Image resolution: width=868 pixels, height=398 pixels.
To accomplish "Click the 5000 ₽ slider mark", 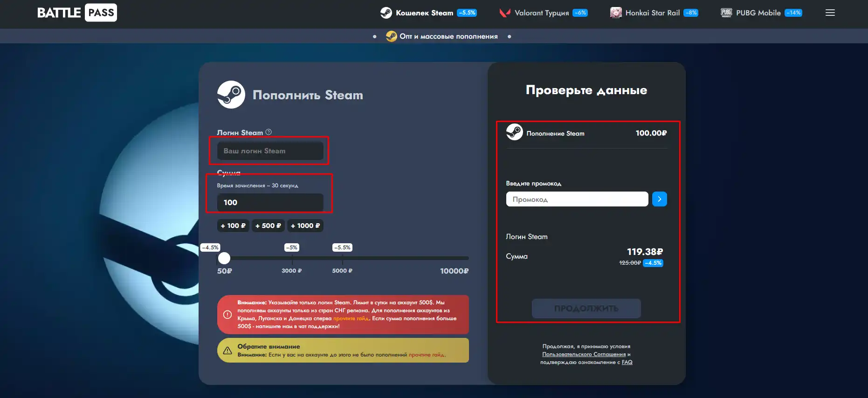I will point(342,271).
